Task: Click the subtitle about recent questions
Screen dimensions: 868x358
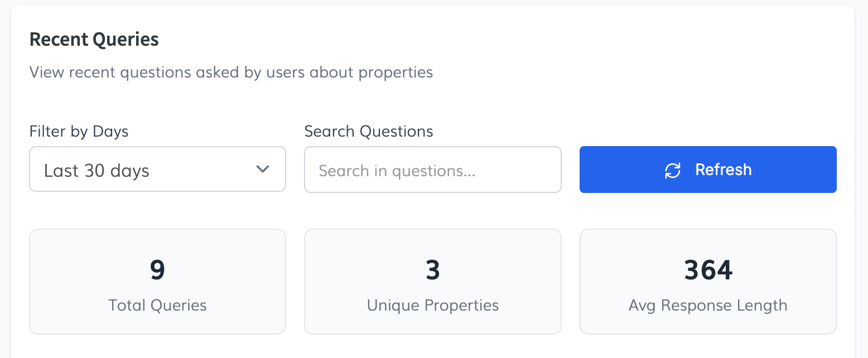Action: pos(231,72)
